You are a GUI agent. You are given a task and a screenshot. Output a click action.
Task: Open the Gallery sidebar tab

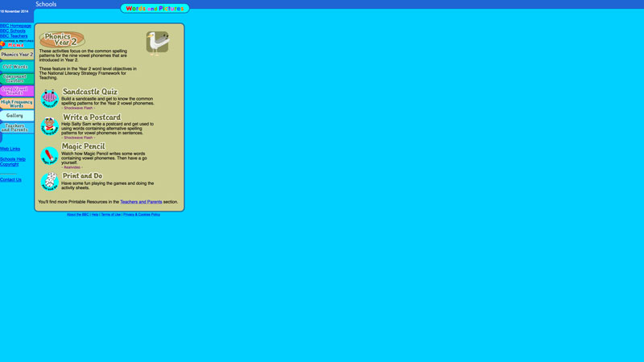click(x=16, y=116)
